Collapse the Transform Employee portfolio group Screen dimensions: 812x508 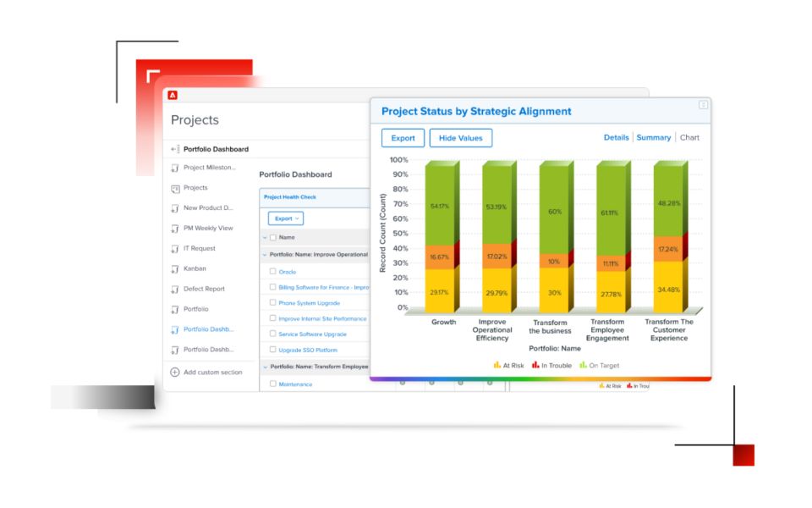pyautogui.click(x=264, y=367)
